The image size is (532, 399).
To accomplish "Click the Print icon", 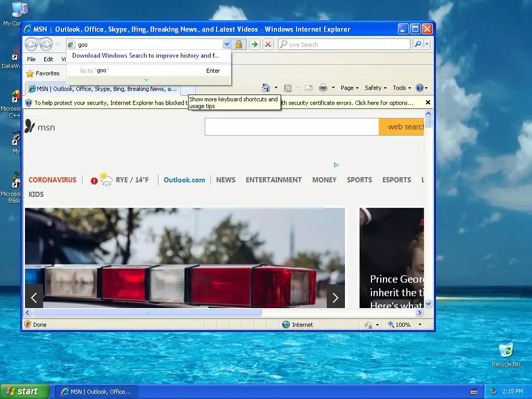I will click(x=323, y=88).
